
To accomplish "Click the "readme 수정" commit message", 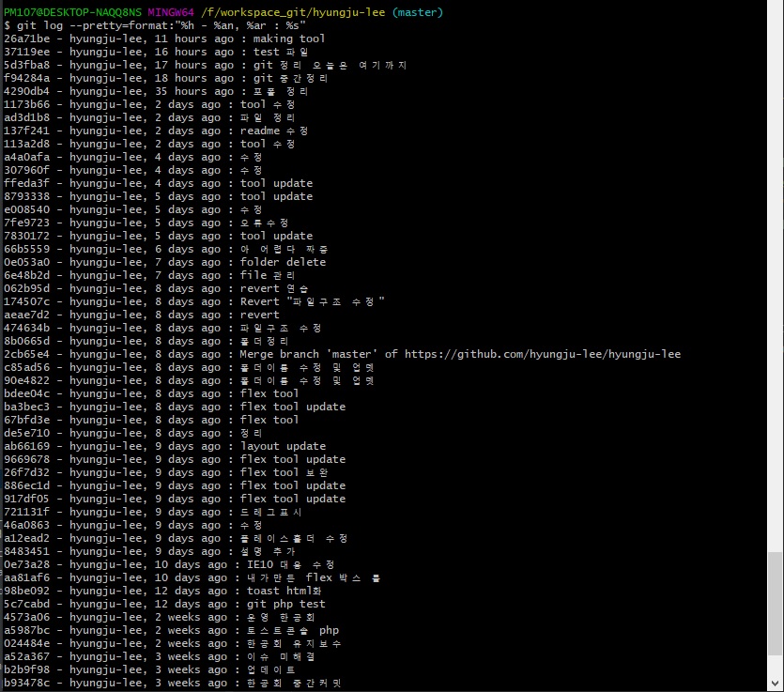I will (273, 131).
